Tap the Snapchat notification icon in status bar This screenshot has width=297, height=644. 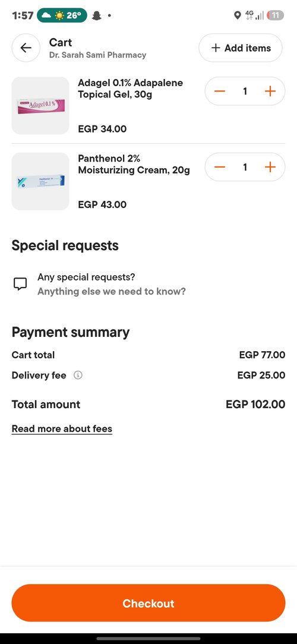pos(97,15)
